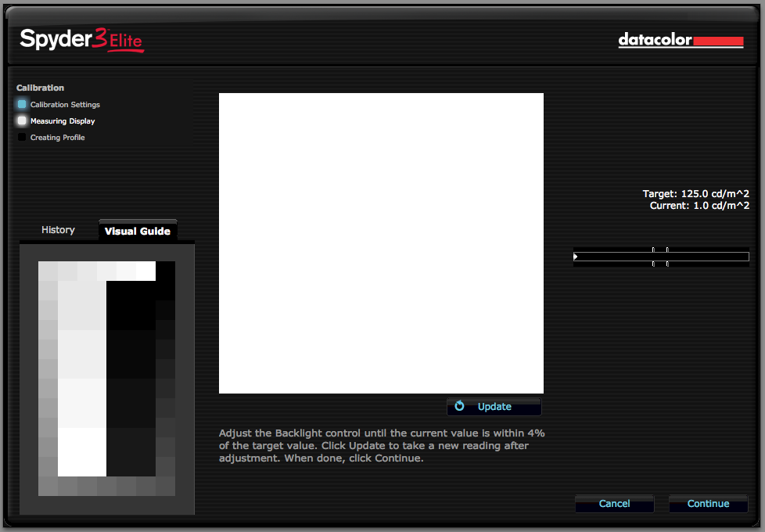Click the target range markers on luminance bar

[660, 257]
